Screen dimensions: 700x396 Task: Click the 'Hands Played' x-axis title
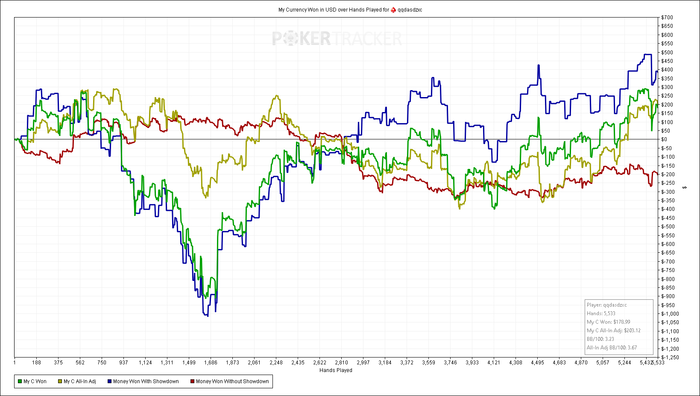click(336, 370)
